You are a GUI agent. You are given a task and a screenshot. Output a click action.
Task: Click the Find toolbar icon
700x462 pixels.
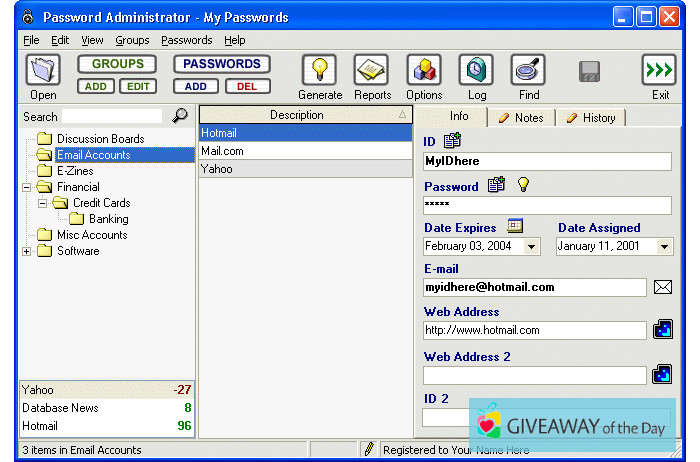click(528, 71)
